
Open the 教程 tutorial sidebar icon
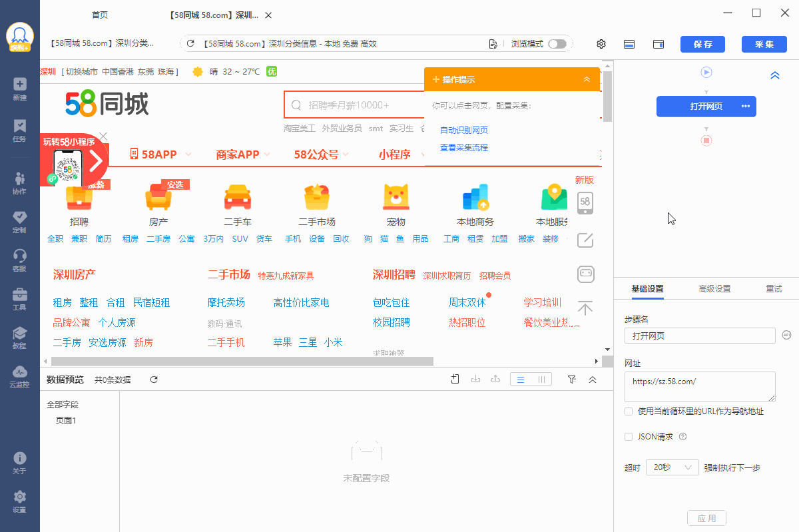[19, 338]
